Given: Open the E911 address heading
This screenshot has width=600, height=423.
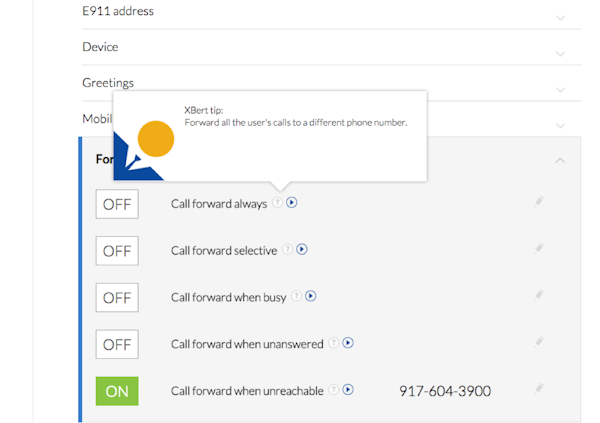Looking at the screenshot, I should pos(118,11).
